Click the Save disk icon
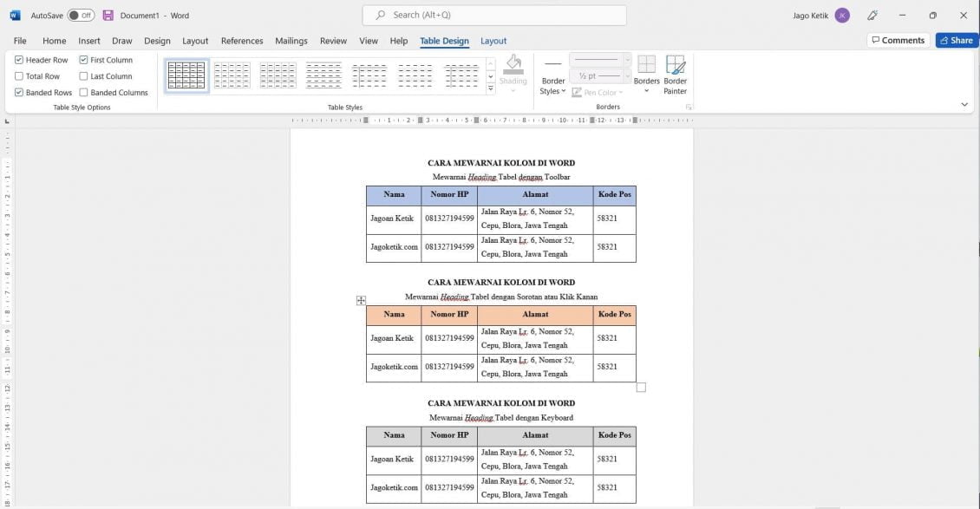980x509 pixels. 108,15
